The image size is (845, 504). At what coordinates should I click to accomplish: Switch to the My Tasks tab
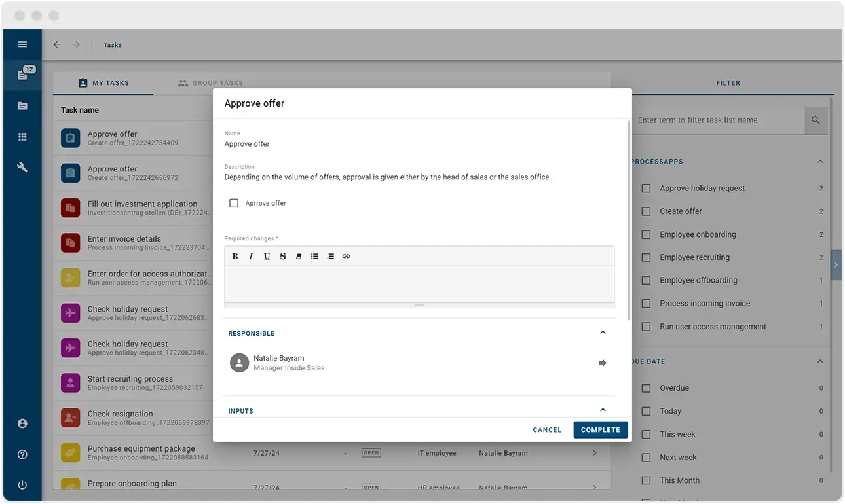103,83
